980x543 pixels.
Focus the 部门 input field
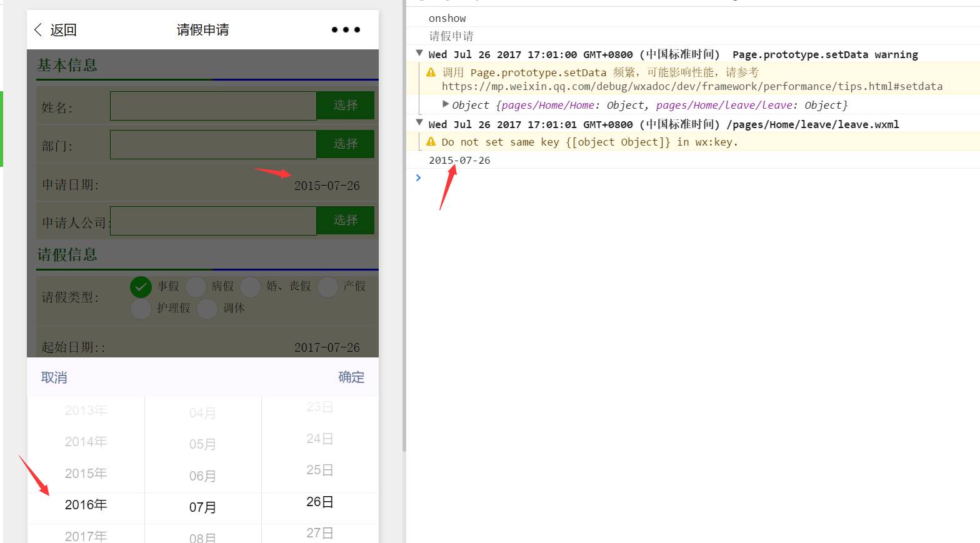pos(214,144)
